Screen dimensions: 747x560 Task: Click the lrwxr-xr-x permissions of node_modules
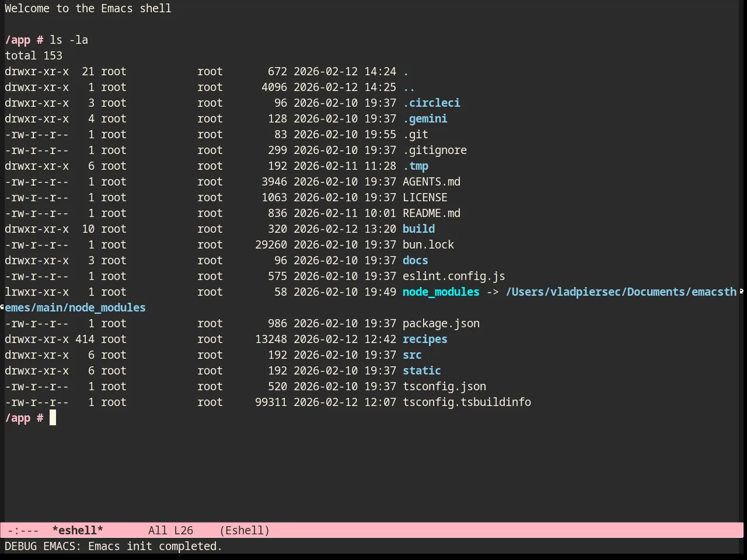(37, 292)
